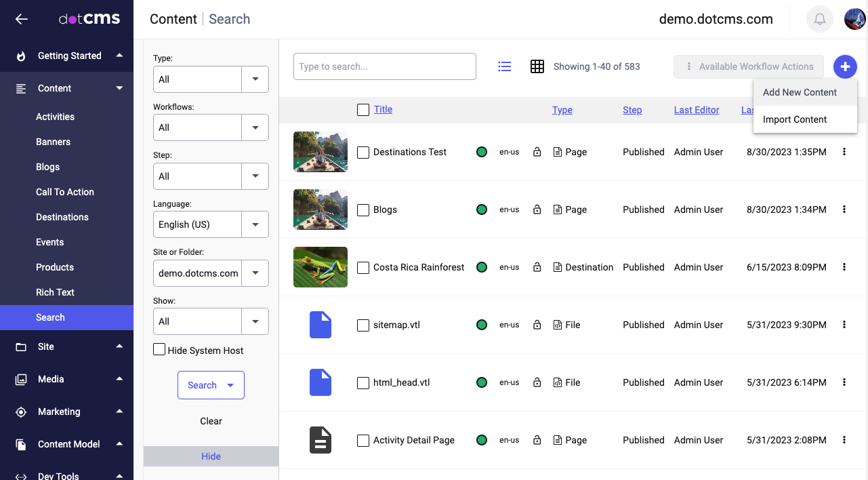
Task: Click lock icon on Blogs row
Action: pyautogui.click(x=537, y=209)
